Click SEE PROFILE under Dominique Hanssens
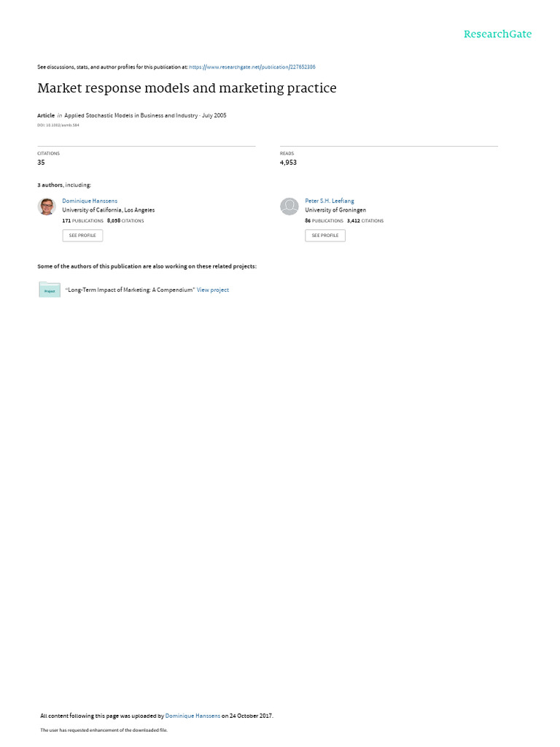This screenshot has width=560, height=747. (x=82, y=236)
